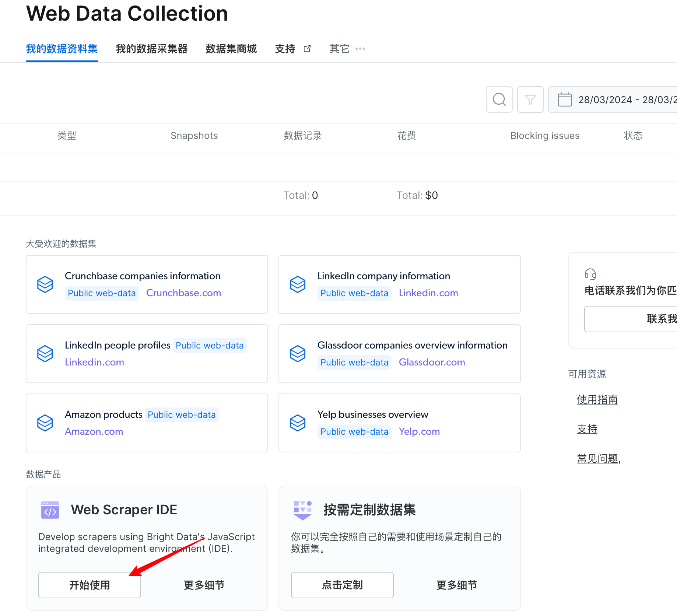Screen dimensions: 677x616
Task: Select Glassdoor companies overview information title
Action: pos(413,345)
